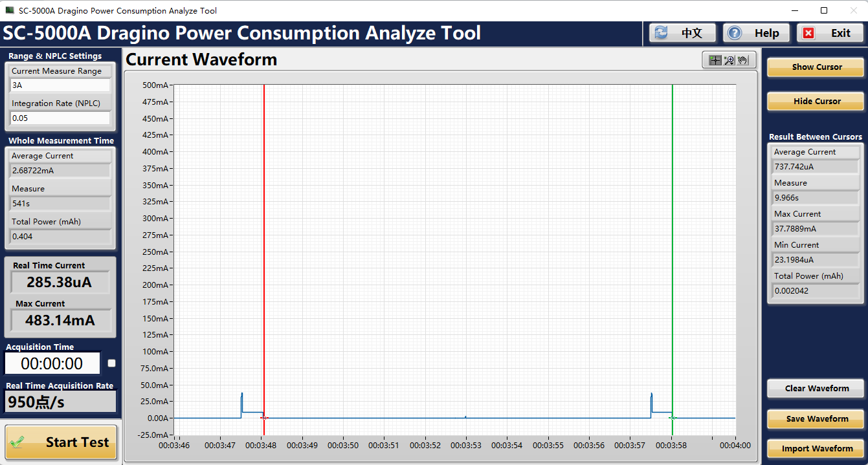The width and height of the screenshot is (868, 465).
Task: Click the Import Waveform button
Action: click(x=816, y=449)
